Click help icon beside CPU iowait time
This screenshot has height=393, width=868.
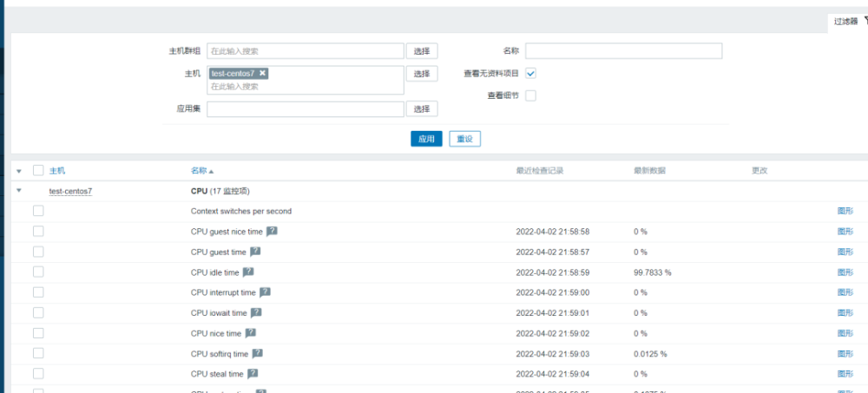pos(256,313)
